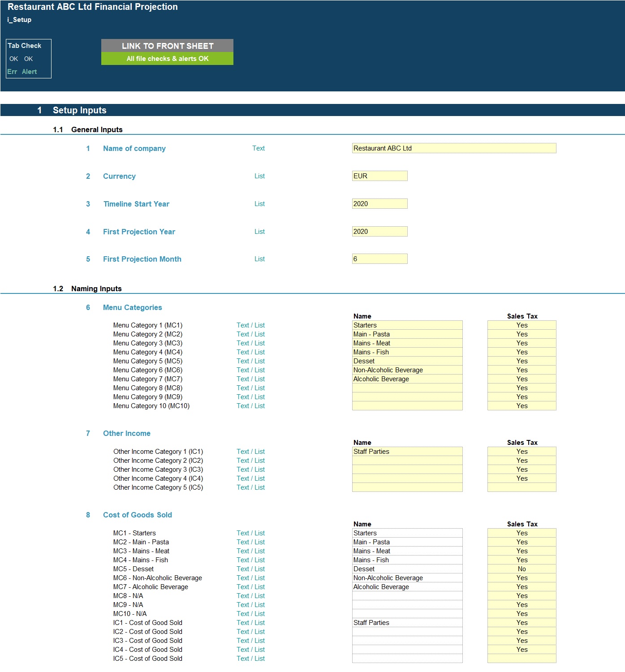Open the Currency list cell showing EUR
This screenshot has height=672, width=625.
tap(379, 176)
